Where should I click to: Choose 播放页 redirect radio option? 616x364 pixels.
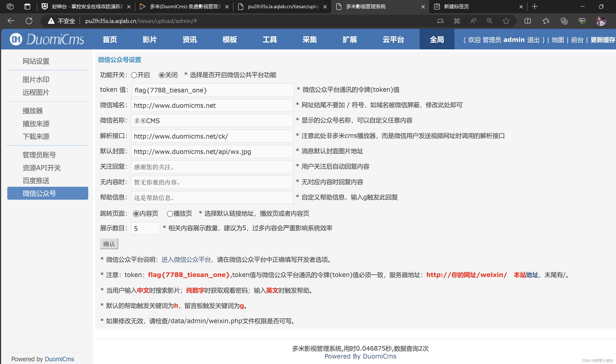[x=170, y=214]
